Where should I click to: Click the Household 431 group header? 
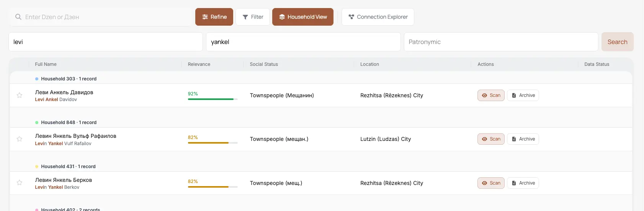(68, 167)
